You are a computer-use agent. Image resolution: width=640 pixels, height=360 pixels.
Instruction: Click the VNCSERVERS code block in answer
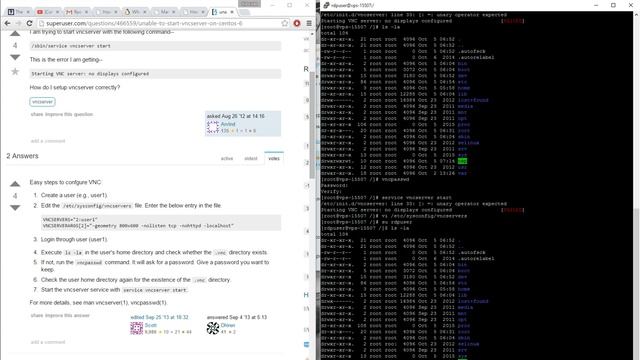point(161,222)
